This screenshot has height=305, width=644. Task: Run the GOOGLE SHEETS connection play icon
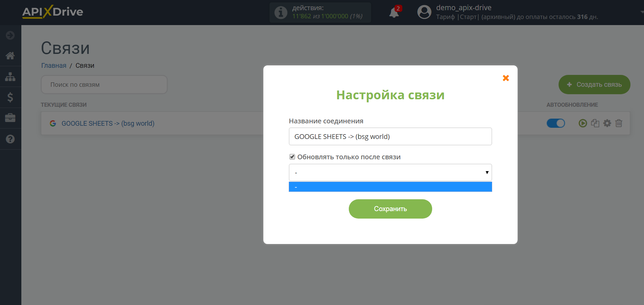(583, 123)
